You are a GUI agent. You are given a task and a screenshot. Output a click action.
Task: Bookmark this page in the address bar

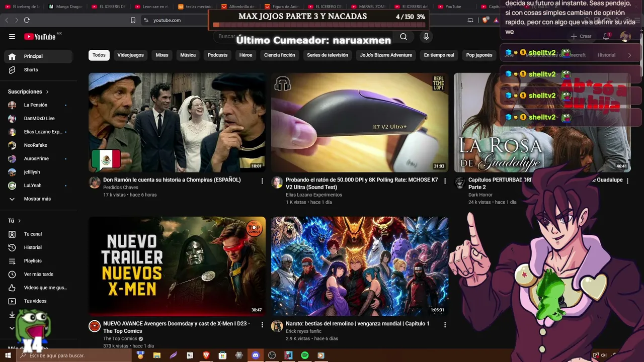click(x=133, y=20)
